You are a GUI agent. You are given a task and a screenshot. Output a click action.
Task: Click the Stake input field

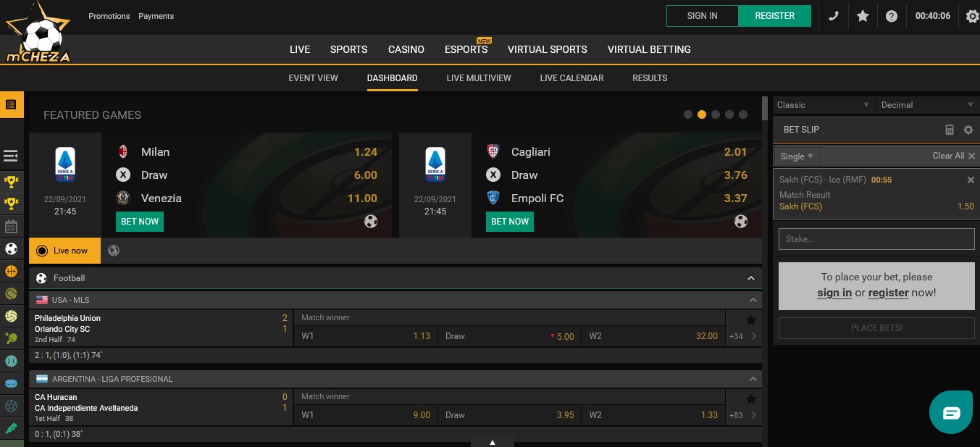[876, 239]
